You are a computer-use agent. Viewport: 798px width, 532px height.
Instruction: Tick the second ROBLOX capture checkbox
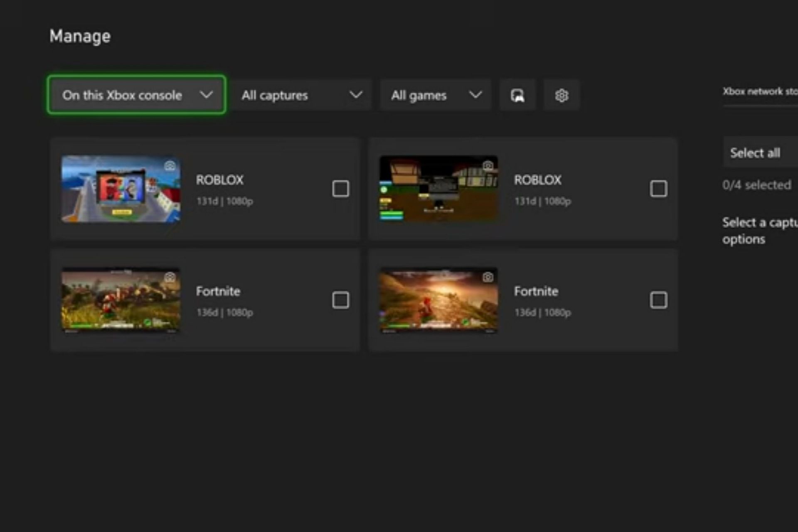658,189
